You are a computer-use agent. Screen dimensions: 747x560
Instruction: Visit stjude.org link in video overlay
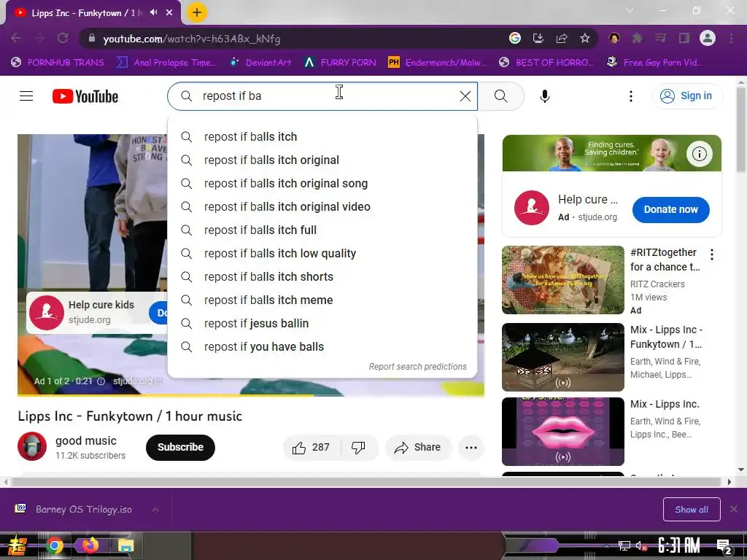click(138, 381)
